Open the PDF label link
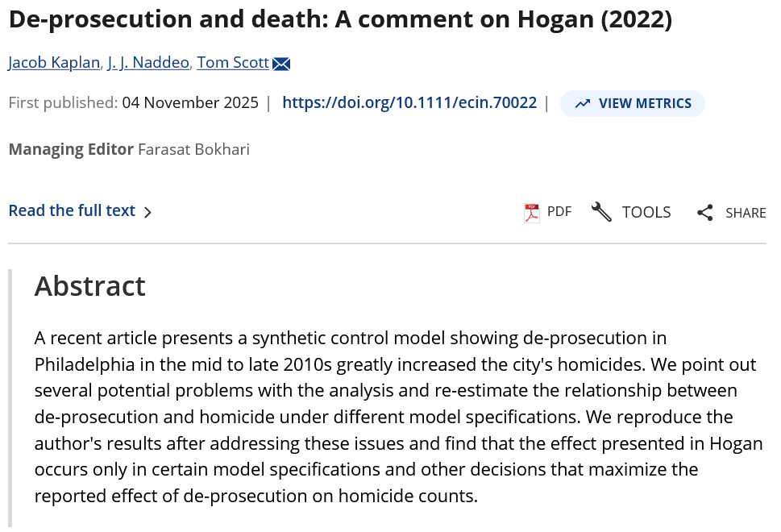781x532 pixels. click(x=559, y=212)
